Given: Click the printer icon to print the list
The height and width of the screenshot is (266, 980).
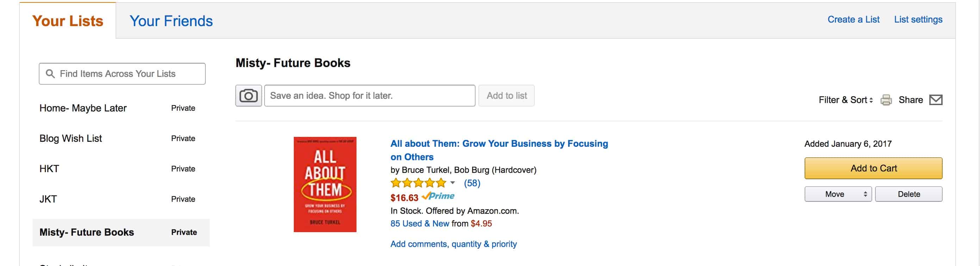Looking at the screenshot, I should click(886, 100).
